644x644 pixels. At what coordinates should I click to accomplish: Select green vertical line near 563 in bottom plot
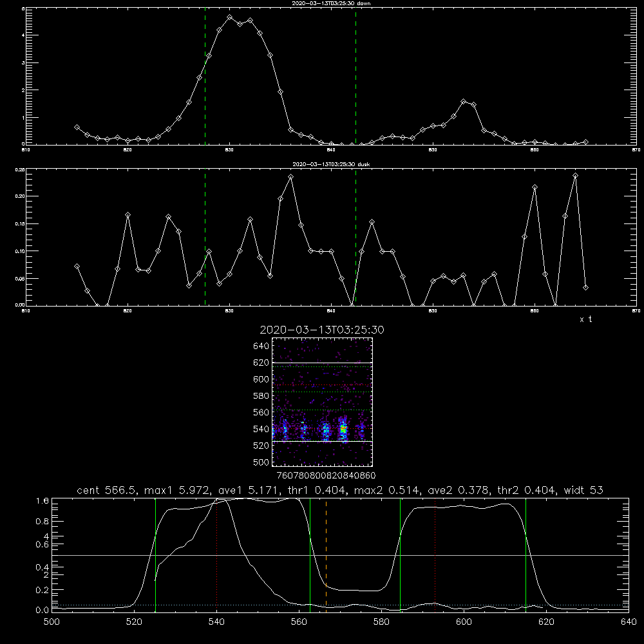click(310, 554)
